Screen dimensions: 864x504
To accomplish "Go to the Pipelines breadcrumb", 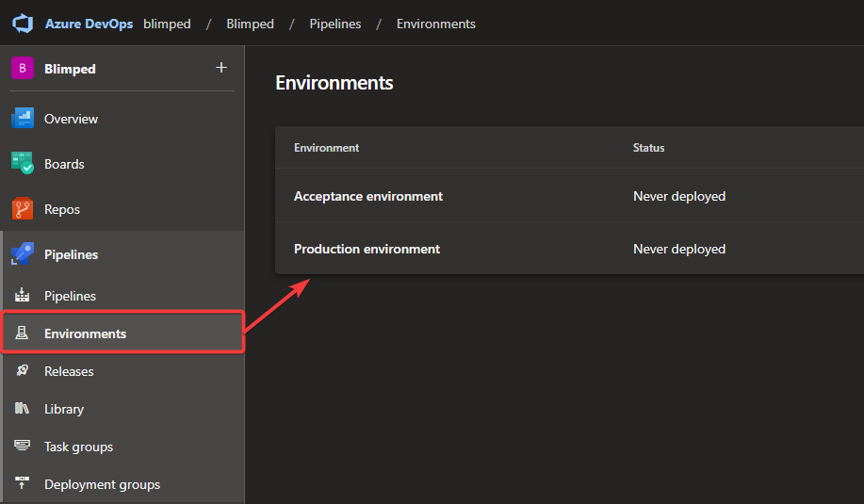I will pyautogui.click(x=335, y=24).
